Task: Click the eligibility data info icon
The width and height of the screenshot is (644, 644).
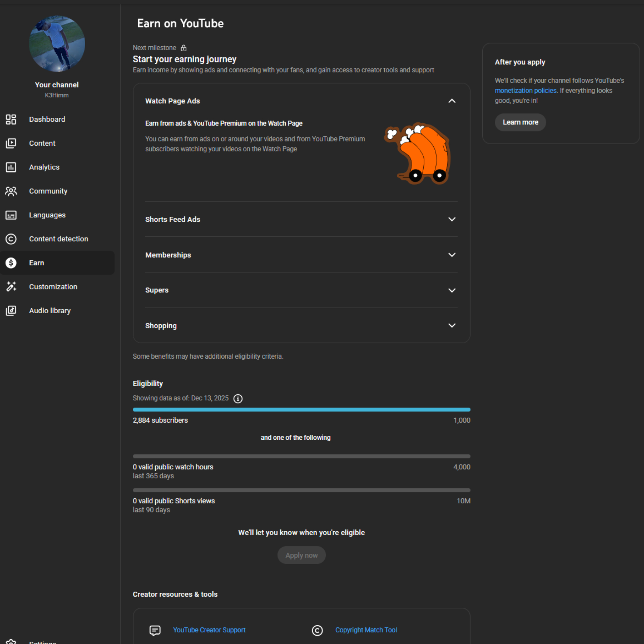Action: pos(238,398)
